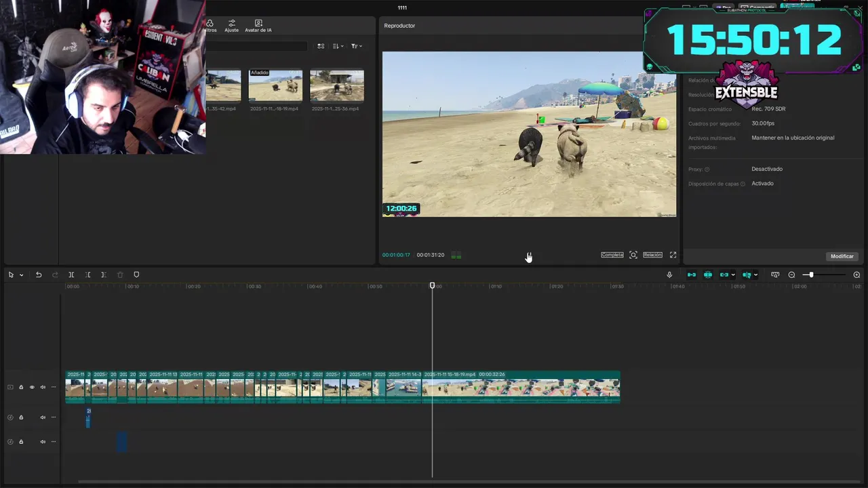
Task: Mute the second audio track
Action: pos(43,442)
